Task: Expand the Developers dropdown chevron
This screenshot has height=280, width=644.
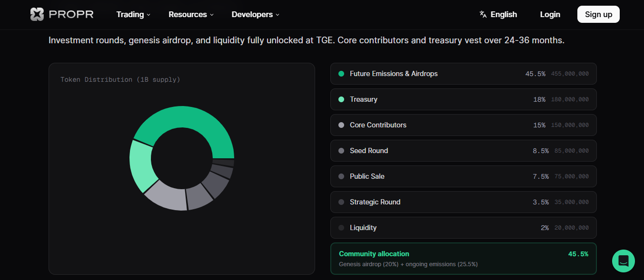Action: 277,15
